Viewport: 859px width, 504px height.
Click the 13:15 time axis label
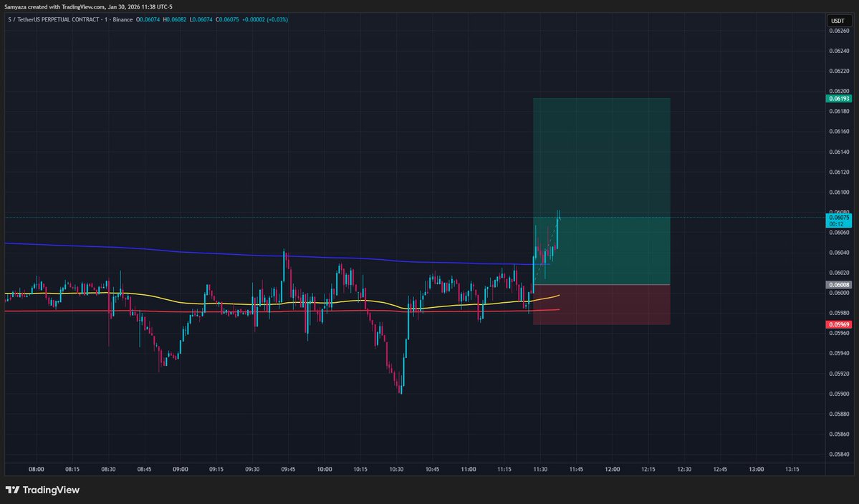click(x=792, y=470)
